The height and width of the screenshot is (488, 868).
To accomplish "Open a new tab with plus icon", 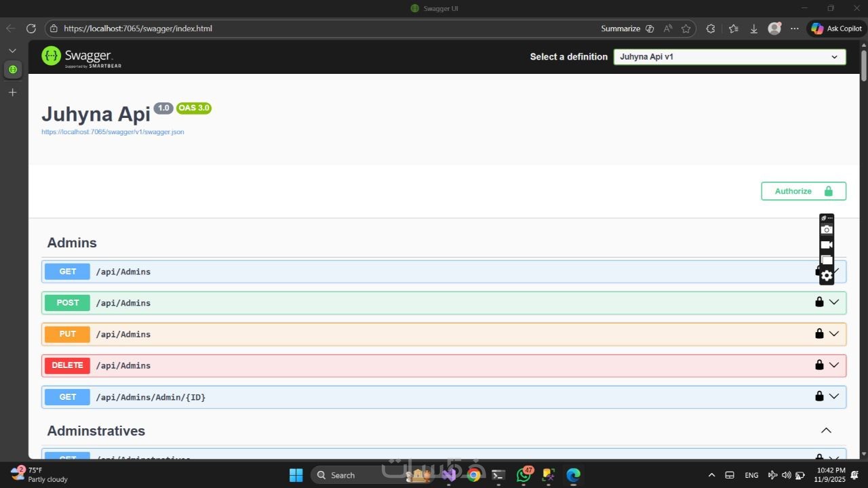I will click(12, 92).
